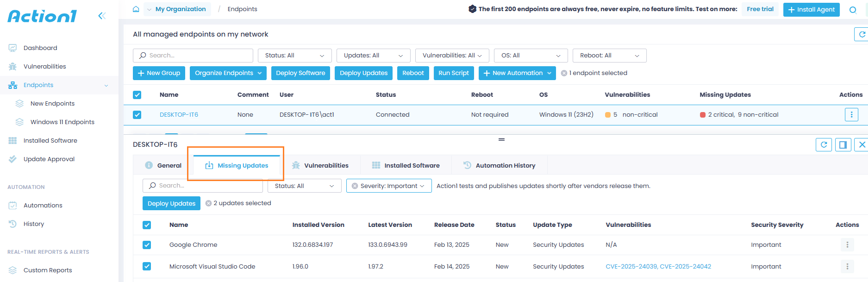Click Endpoints in the breadcrumb
This screenshot has width=868, height=282.
click(x=242, y=9)
